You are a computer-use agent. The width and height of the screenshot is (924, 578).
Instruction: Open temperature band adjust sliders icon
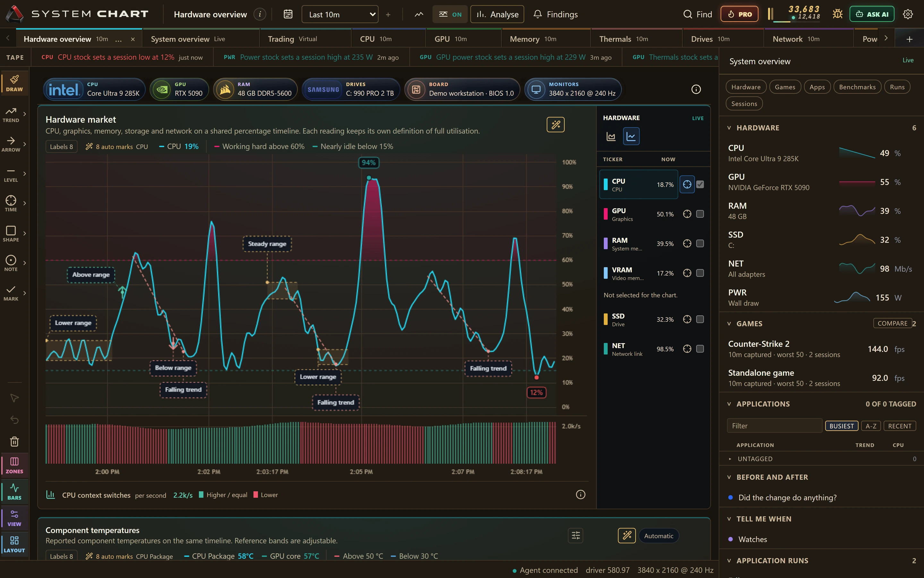(576, 536)
